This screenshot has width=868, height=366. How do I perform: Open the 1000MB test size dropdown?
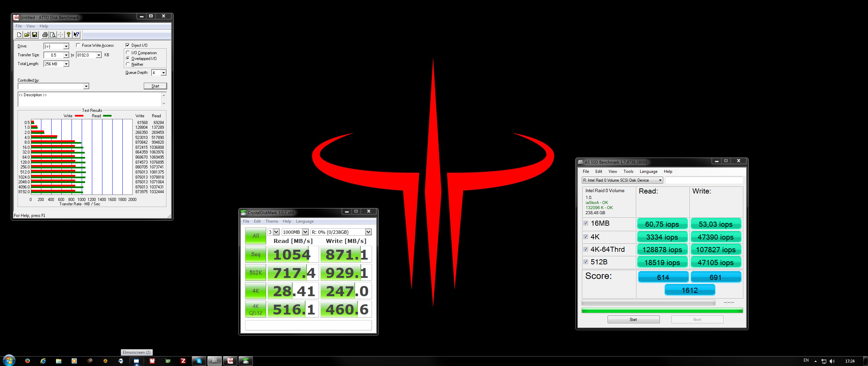click(305, 232)
